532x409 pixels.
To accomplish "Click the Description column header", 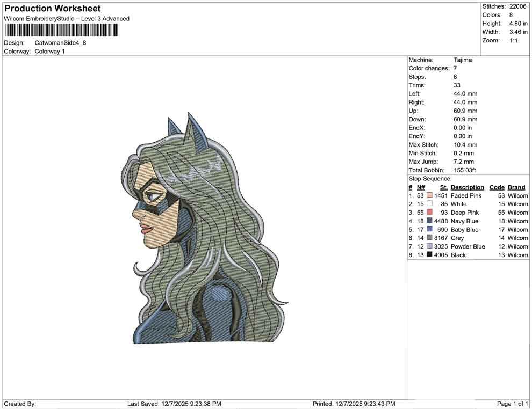I will [467, 187].
